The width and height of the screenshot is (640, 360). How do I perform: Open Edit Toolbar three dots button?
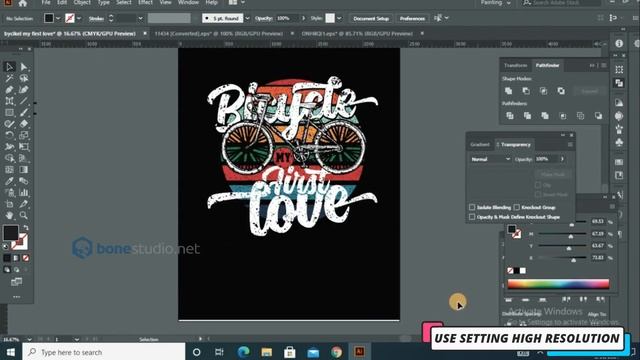(16, 297)
